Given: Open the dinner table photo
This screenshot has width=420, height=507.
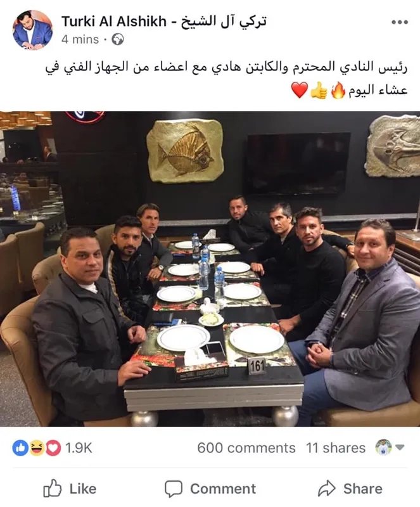Looking at the screenshot, I should (x=210, y=269).
